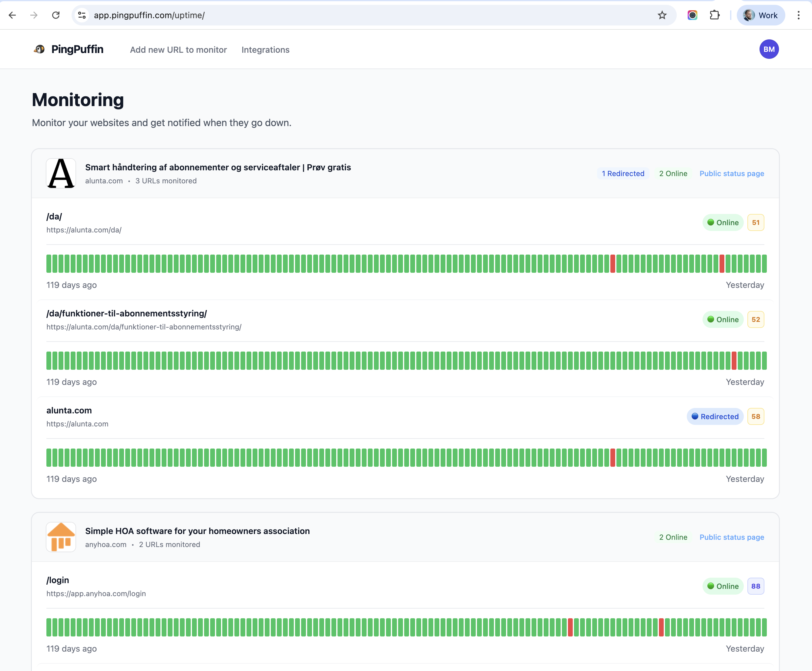Click first red downtime bar in /da/ timeline
The height and width of the screenshot is (671, 812).
pyautogui.click(x=612, y=264)
